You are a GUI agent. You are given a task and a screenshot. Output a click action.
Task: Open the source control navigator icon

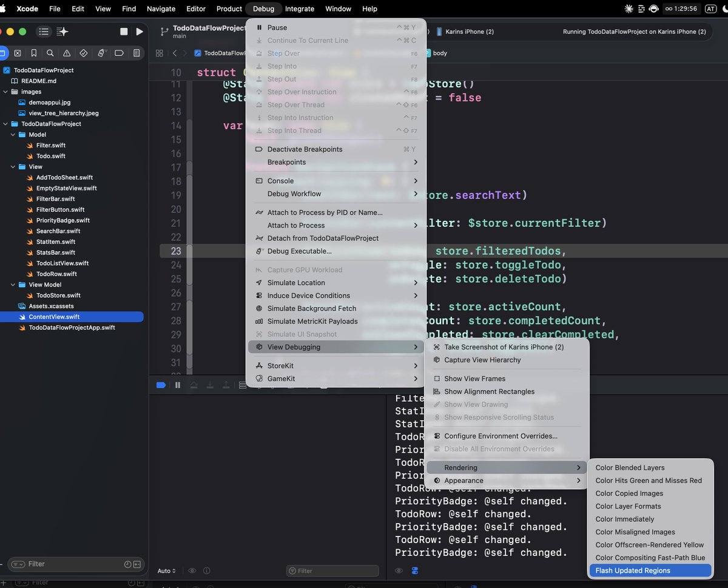coord(18,53)
